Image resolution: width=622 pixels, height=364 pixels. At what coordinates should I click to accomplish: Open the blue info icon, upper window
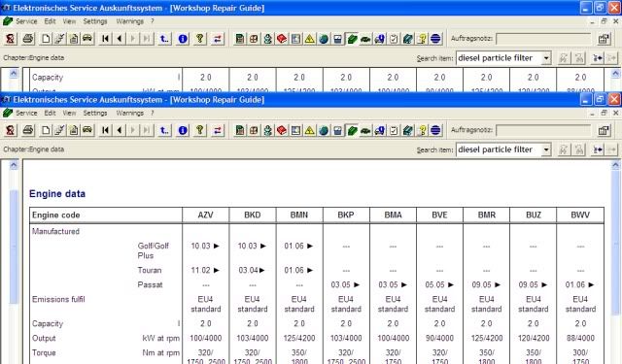click(183, 39)
